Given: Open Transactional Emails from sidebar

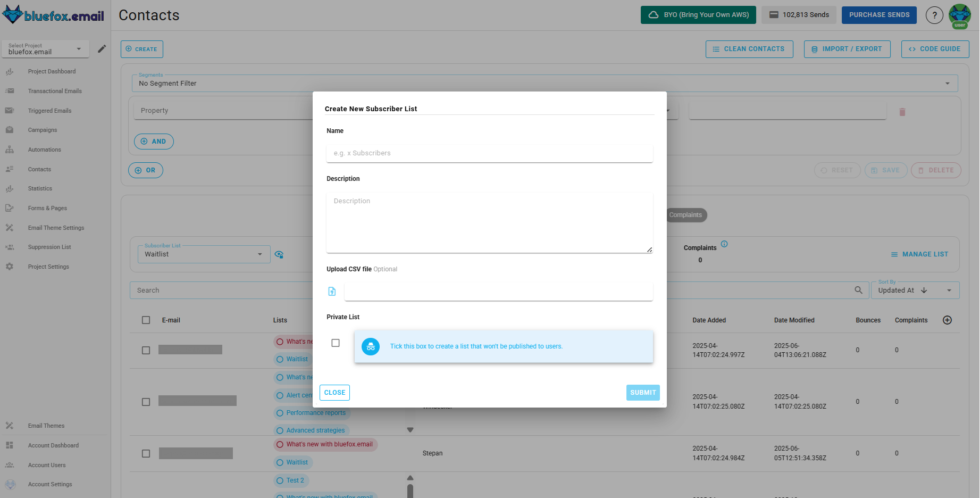Looking at the screenshot, I should pyautogui.click(x=55, y=91).
